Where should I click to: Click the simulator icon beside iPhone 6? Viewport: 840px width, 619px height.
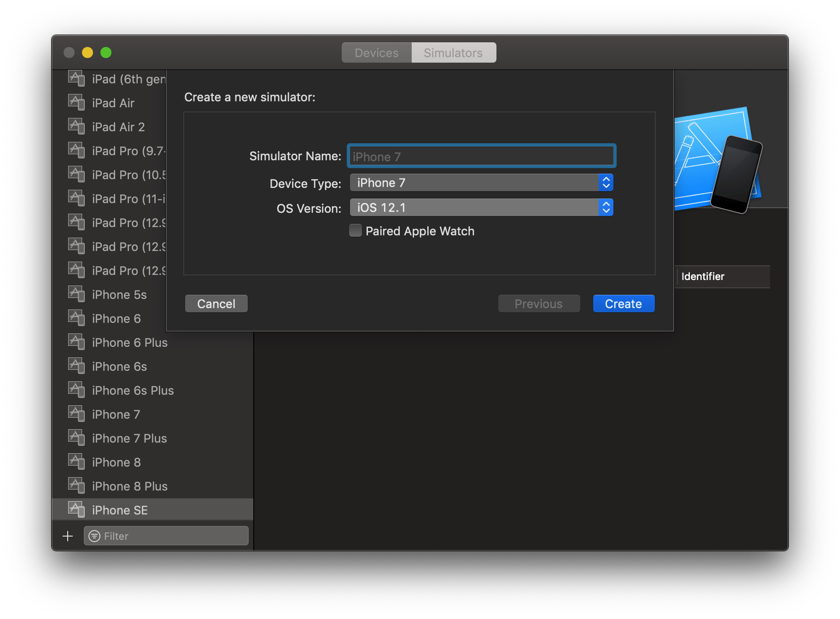pos(76,318)
